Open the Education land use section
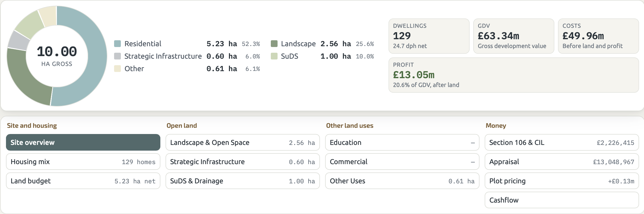The height and width of the screenshot is (214, 644). coord(402,142)
